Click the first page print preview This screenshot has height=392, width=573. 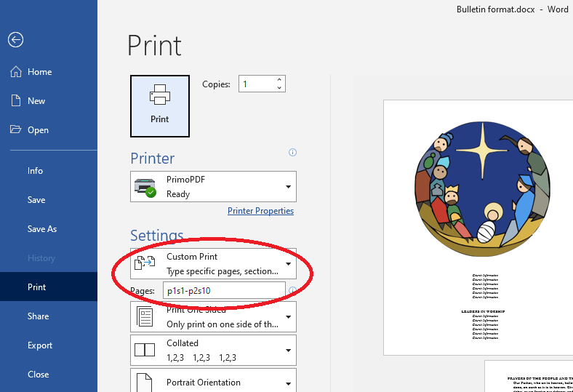coord(478,227)
